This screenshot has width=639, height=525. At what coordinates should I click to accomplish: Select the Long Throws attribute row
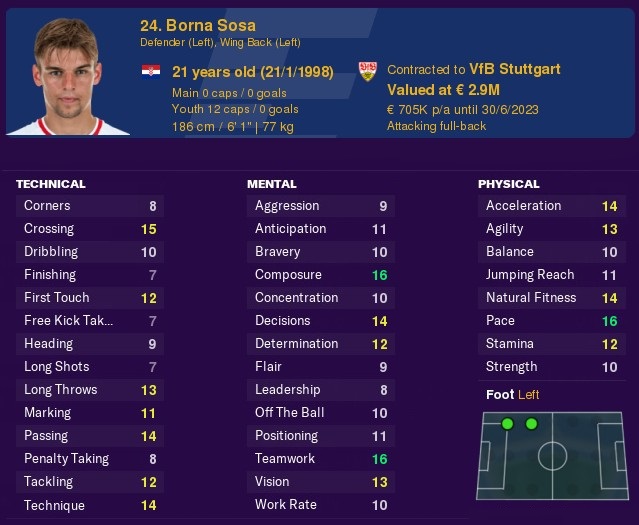pyautogui.click(x=90, y=390)
